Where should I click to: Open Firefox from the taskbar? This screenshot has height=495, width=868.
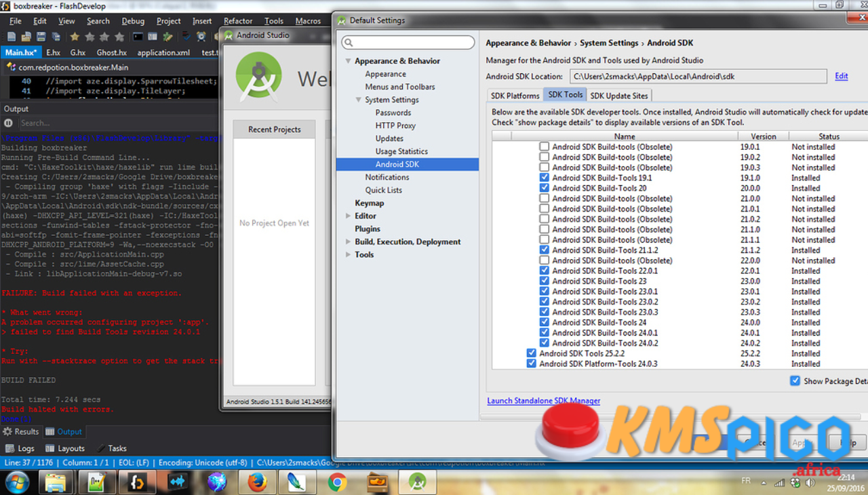(x=257, y=482)
